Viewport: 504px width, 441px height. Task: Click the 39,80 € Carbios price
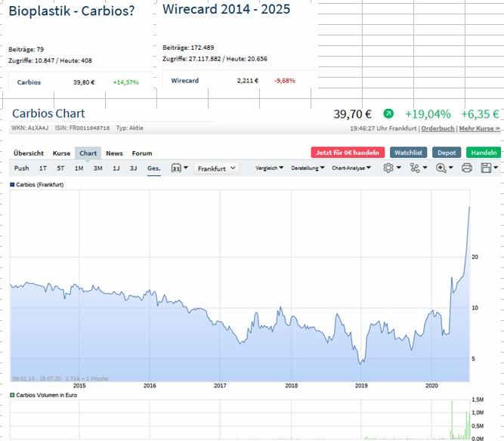click(84, 82)
